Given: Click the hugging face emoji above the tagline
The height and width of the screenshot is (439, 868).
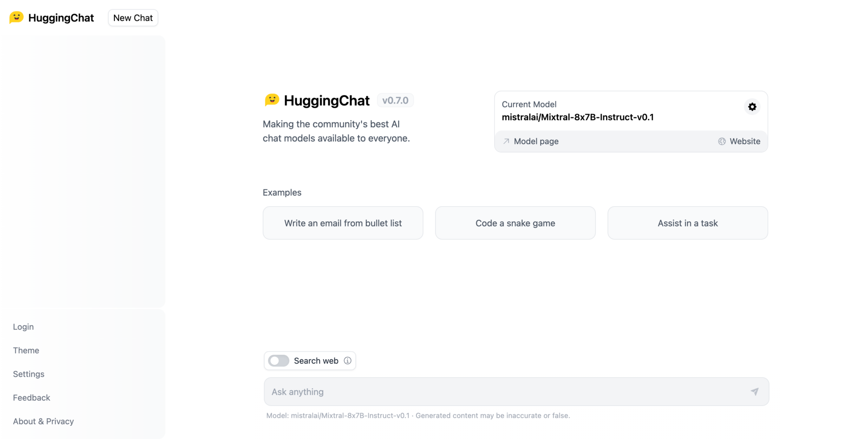Looking at the screenshot, I should [x=272, y=100].
